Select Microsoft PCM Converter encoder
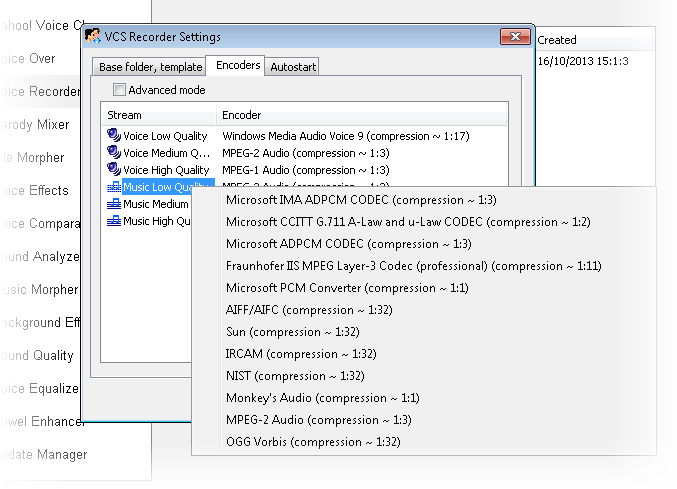677x489 pixels. click(347, 288)
